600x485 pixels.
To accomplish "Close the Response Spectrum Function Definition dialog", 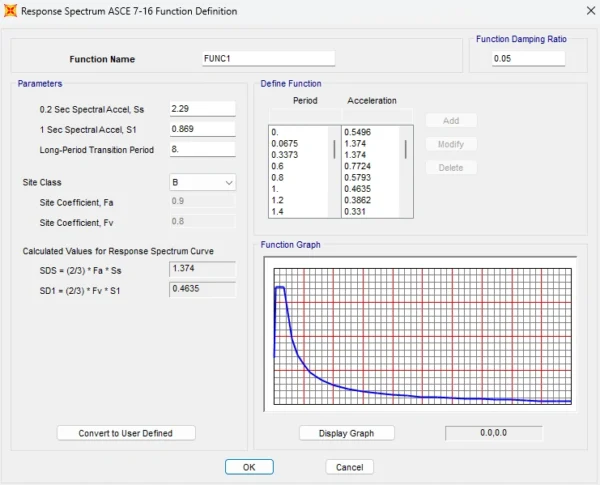I will pyautogui.click(x=590, y=11).
